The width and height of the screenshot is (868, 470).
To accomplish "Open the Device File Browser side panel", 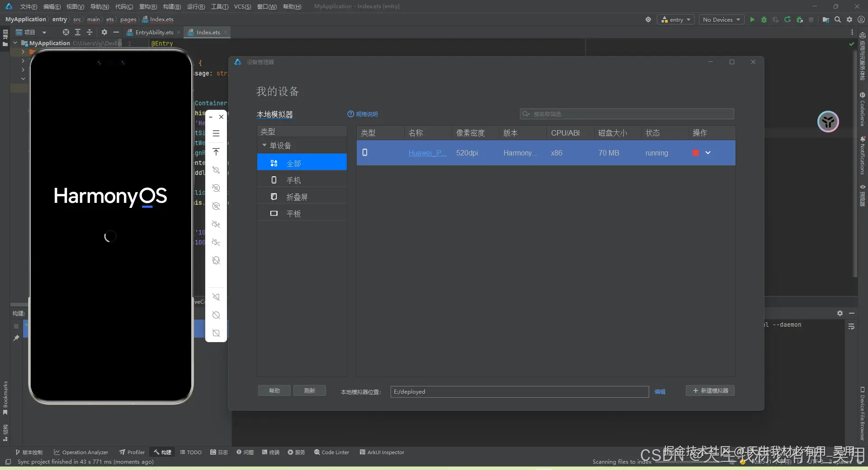I will point(863,414).
